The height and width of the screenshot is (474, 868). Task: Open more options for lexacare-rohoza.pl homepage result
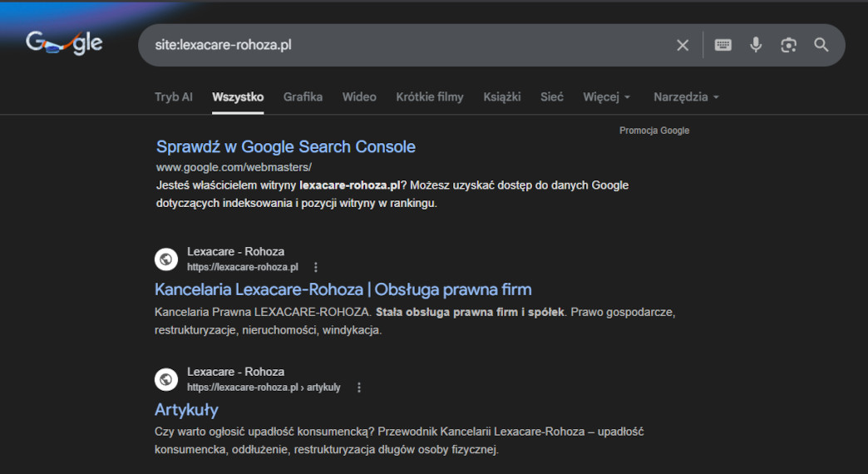pos(316,268)
